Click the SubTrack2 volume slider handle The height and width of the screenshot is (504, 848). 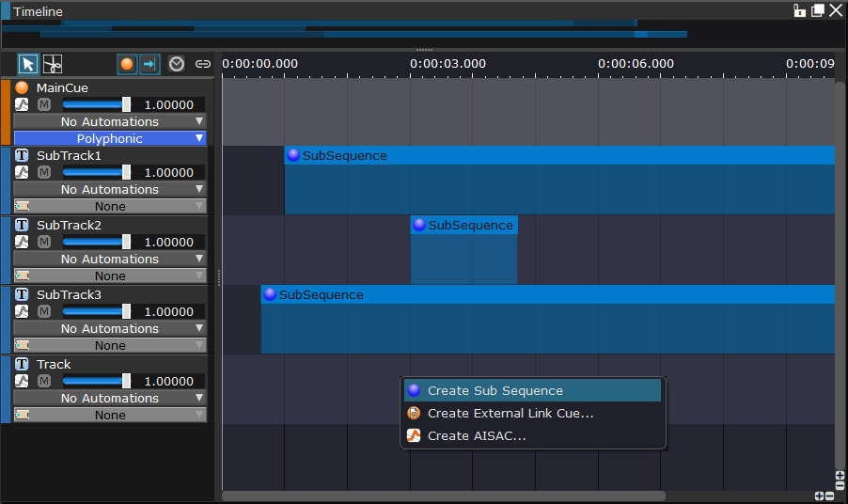click(x=126, y=242)
